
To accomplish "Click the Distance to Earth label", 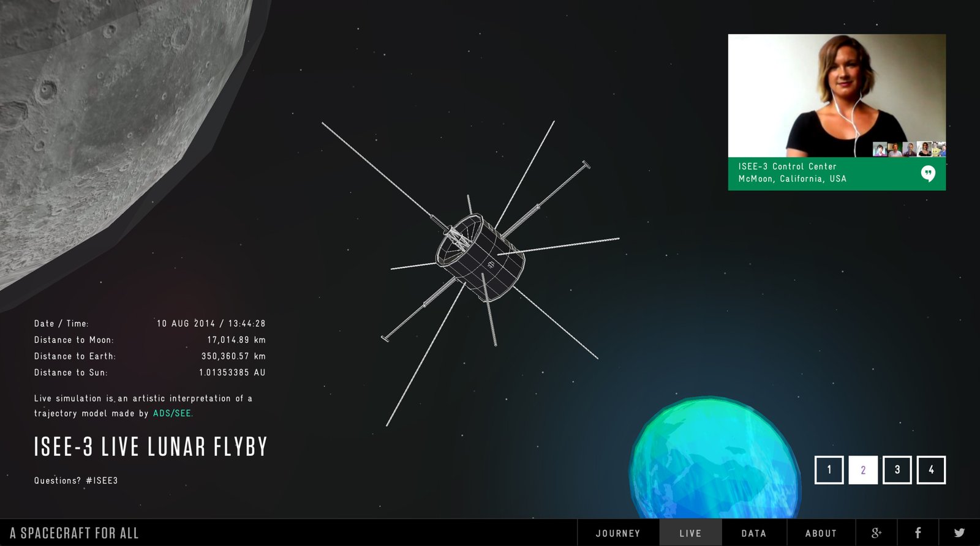I will [75, 356].
